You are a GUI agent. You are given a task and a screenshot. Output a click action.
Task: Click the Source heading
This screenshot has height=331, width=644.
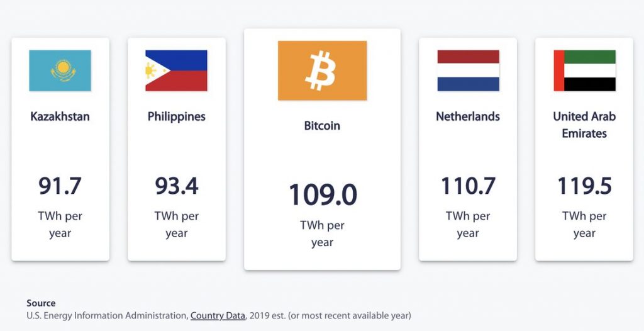pos(41,303)
